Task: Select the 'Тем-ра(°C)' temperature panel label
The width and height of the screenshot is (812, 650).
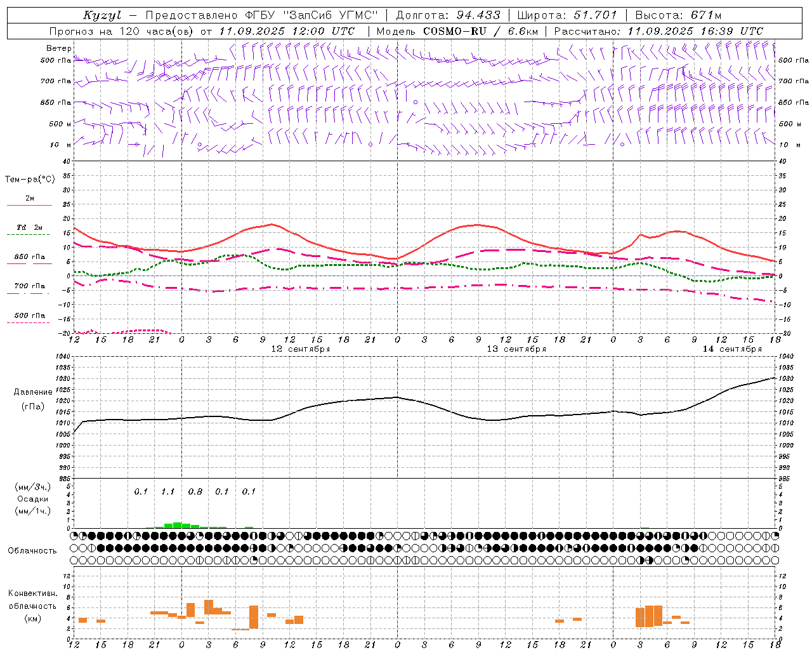Action: tap(30, 180)
